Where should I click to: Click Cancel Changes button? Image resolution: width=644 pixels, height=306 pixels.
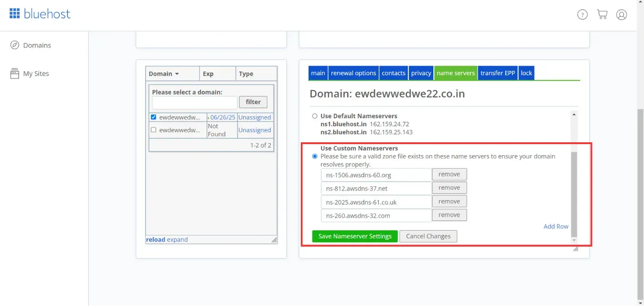(428, 236)
